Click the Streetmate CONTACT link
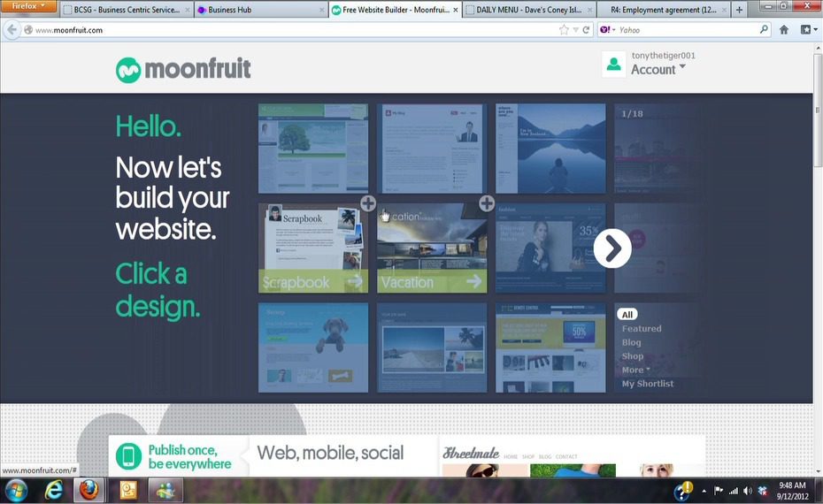Screen dimensions: 823x504 [x=566, y=457]
